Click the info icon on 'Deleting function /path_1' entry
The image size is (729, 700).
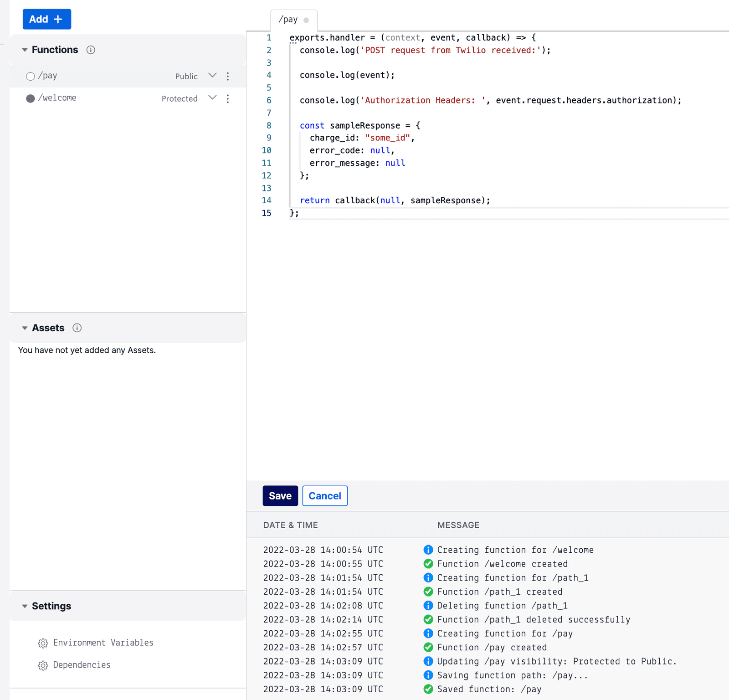coord(428,606)
